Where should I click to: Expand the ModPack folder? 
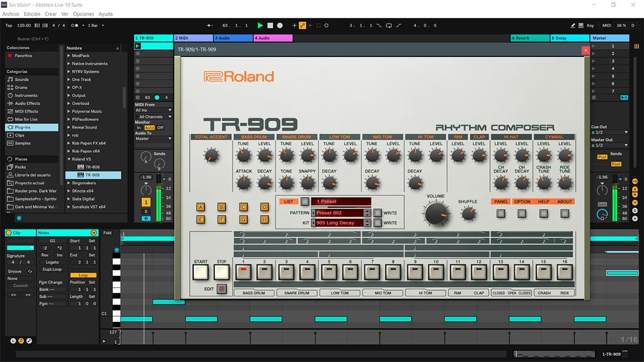(69, 56)
